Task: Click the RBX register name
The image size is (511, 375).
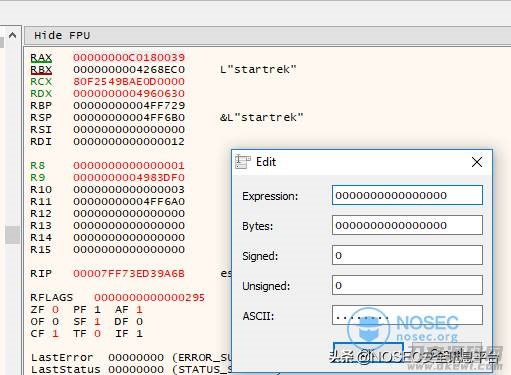Action: tap(41, 69)
